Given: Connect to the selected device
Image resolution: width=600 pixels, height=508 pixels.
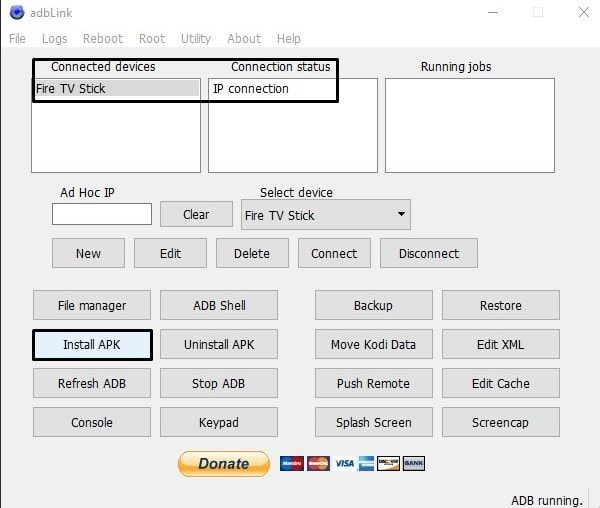Looking at the screenshot, I should (x=334, y=253).
